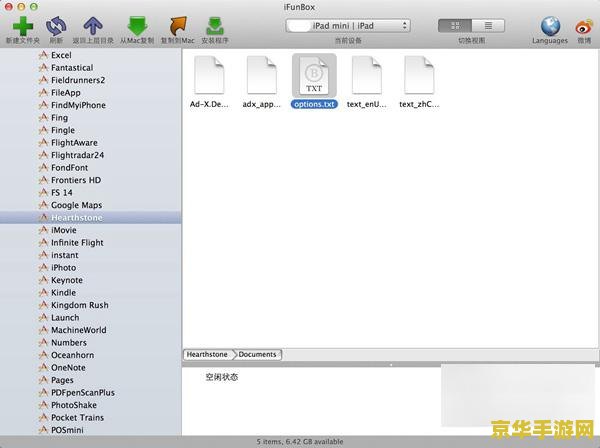Select Kindle in the app list

64,293
